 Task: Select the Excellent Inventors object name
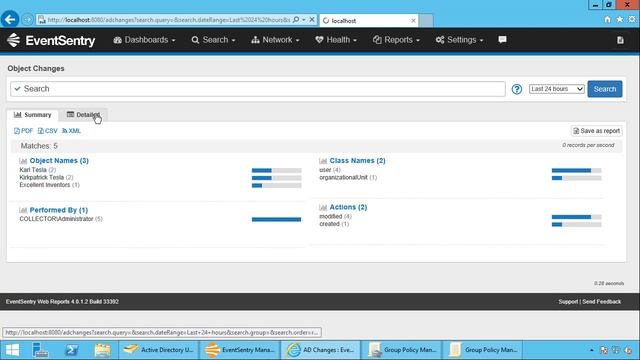coord(45,185)
